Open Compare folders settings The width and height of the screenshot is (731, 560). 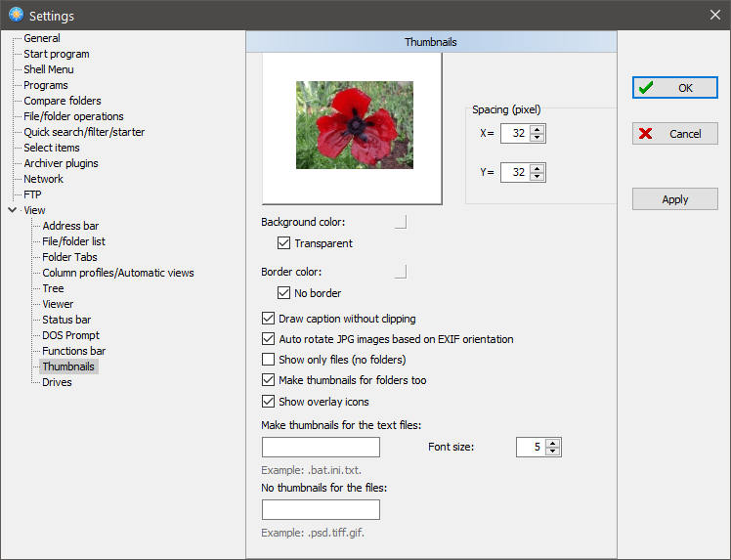(63, 101)
